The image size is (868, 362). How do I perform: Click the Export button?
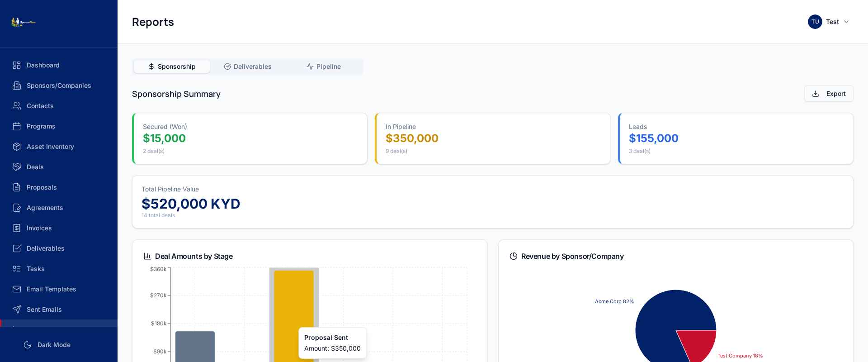click(829, 94)
